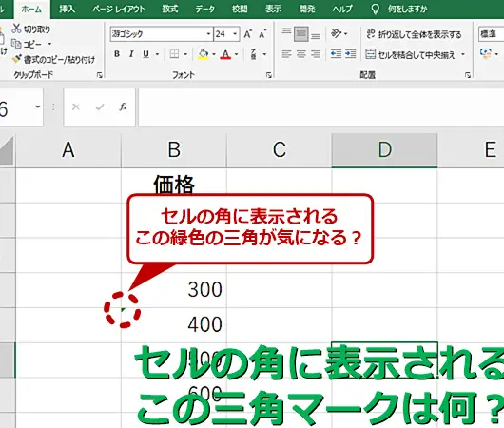504x428 pixels.
Task: Open the borders dropdown arrow
Action: point(185,54)
